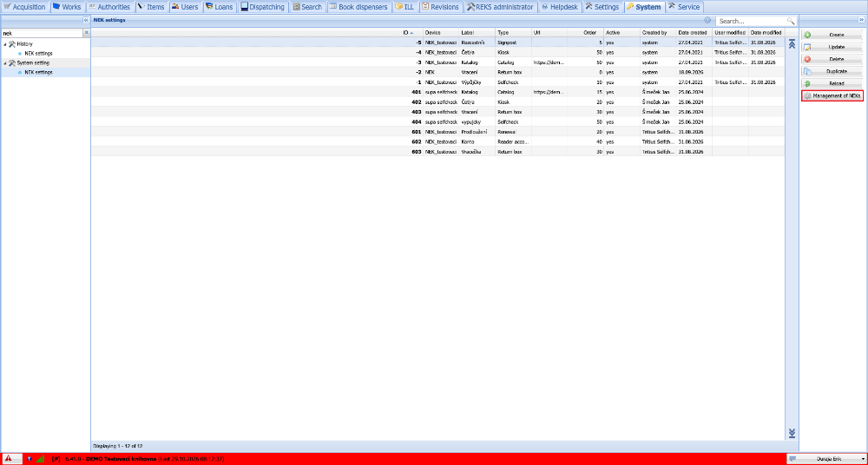
Task: Click the tree filter field containing 'nek'
Action: [42, 33]
